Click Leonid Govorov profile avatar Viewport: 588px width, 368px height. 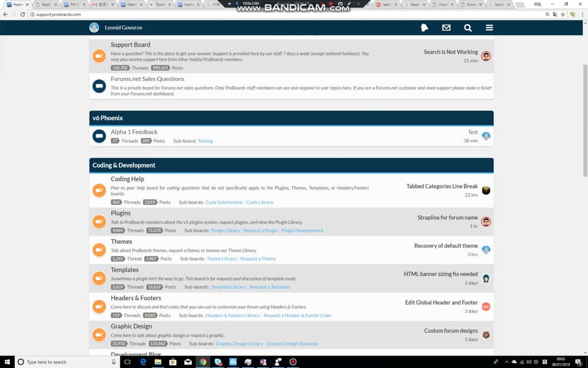click(94, 28)
